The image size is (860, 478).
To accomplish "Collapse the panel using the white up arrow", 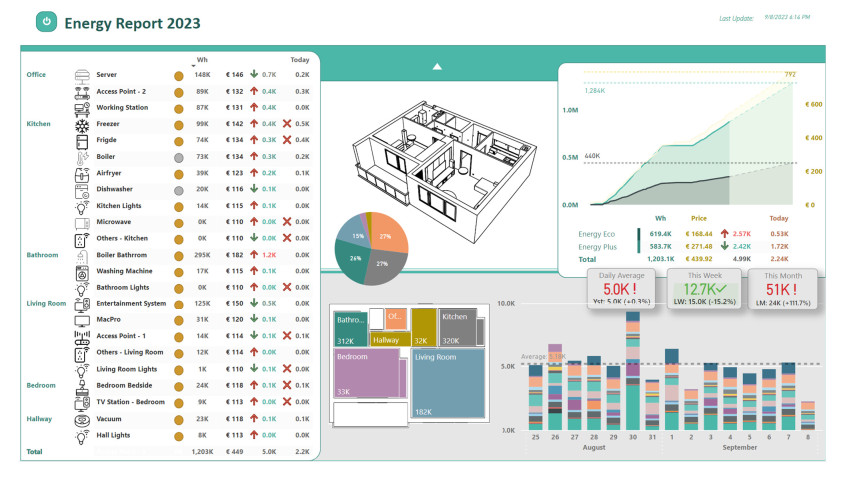I will 436,67.
